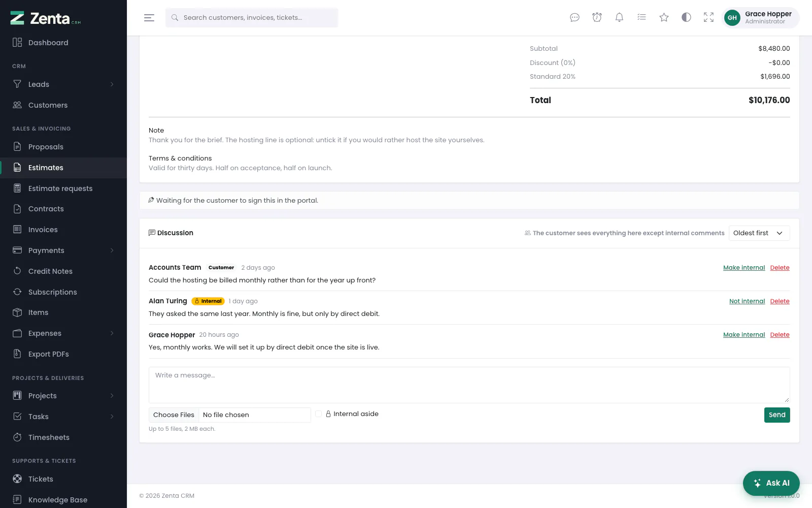Image resolution: width=812 pixels, height=508 pixels.
Task: Expand the Projects submenu chevron
Action: coord(112,396)
